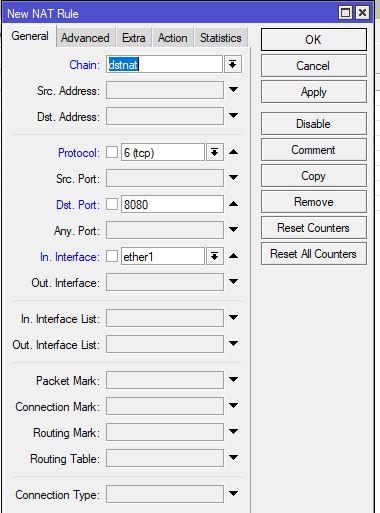This screenshot has width=380, height=513.
Task: Click the disabled Dst. Address field
Action: tap(165, 116)
